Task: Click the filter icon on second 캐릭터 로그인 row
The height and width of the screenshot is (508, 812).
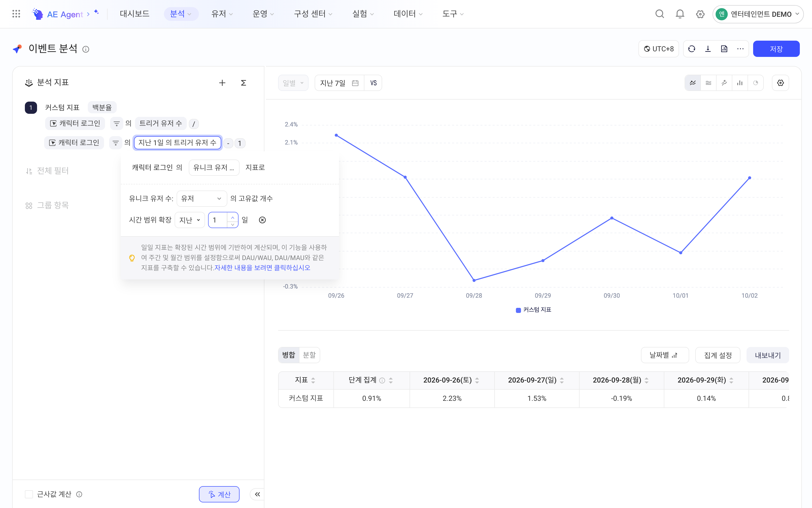Action: (115, 143)
